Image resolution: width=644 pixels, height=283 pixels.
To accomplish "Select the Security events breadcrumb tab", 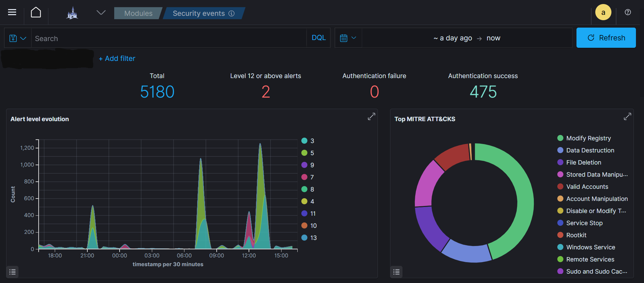I will point(199,13).
